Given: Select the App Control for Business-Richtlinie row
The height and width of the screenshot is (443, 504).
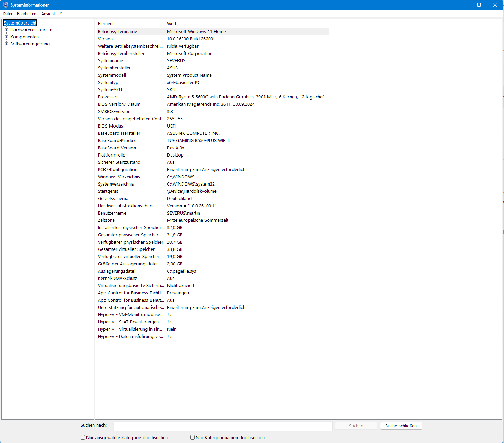Looking at the screenshot, I should click(x=212, y=293).
